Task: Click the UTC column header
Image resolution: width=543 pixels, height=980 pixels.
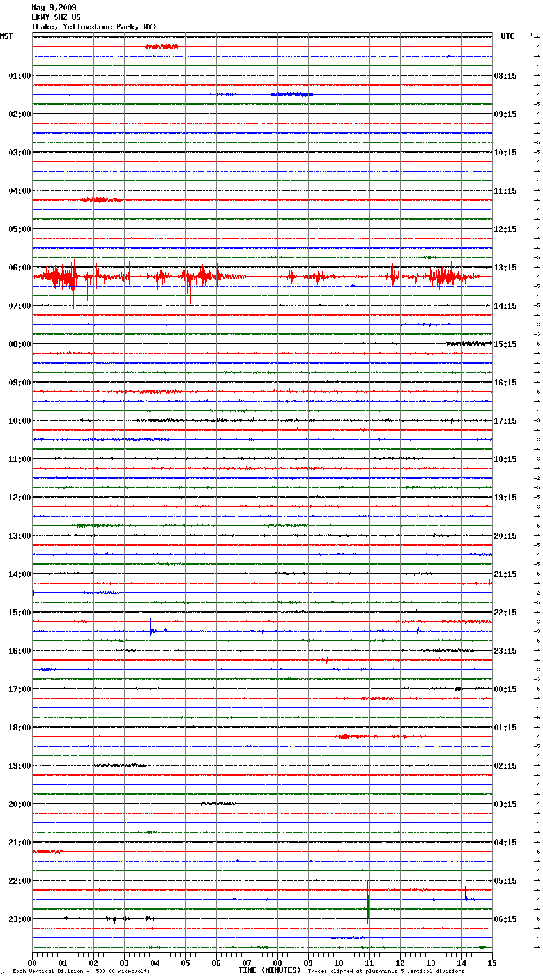Action: tap(508, 36)
